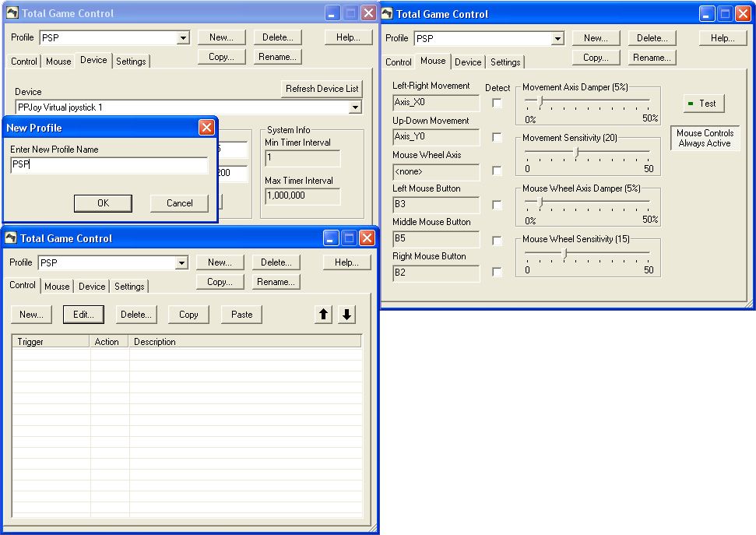
Task: Click Help... in Mouse window
Action: 723,38
